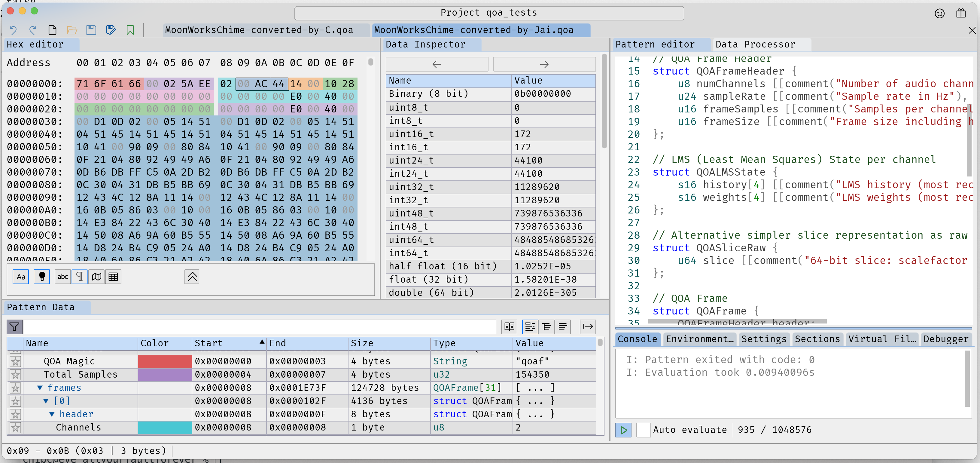Screen dimensions: 980x463
Task: Open the MoonWorksChime-converted-by-C.qoa tab
Action: [258, 30]
